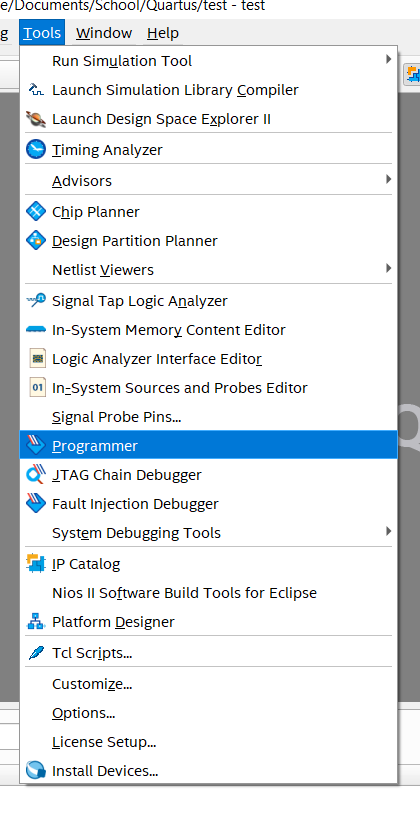Open Timing Analyzer from the menu
The width and height of the screenshot is (420, 817).
click(208, 150)
